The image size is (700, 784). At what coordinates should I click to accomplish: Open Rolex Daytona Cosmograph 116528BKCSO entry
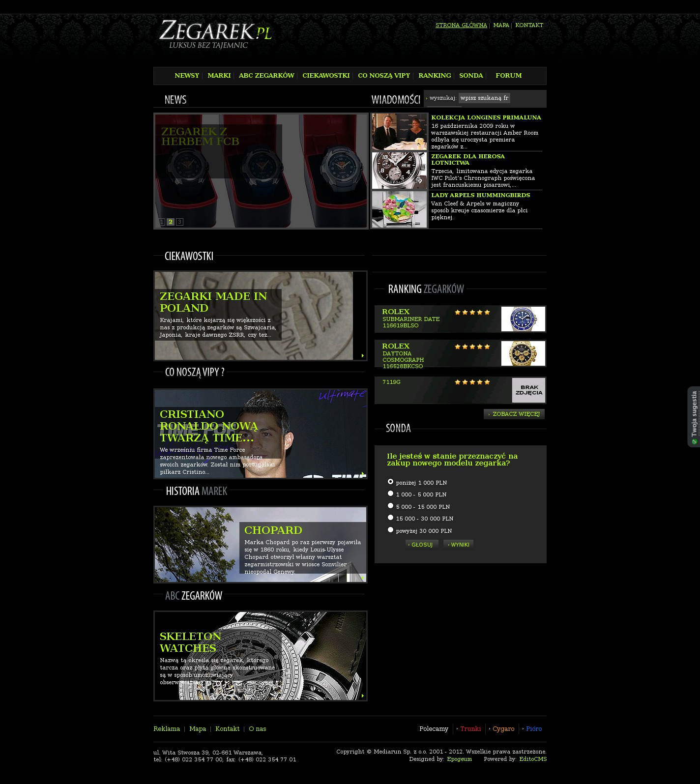(403, 356)
